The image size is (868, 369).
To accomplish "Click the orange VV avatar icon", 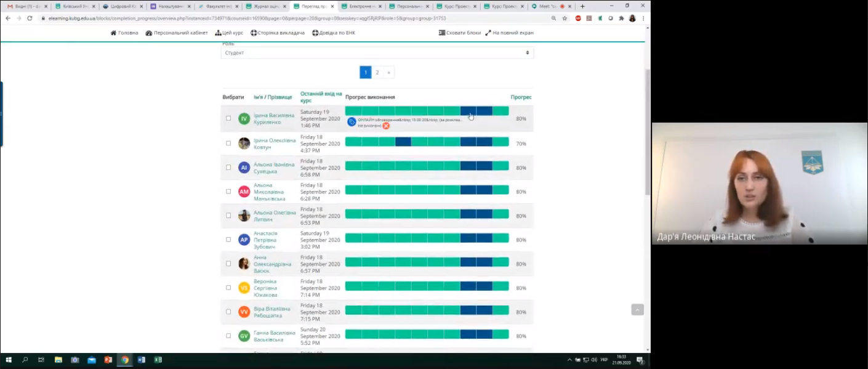I will (x=244, y=312).
